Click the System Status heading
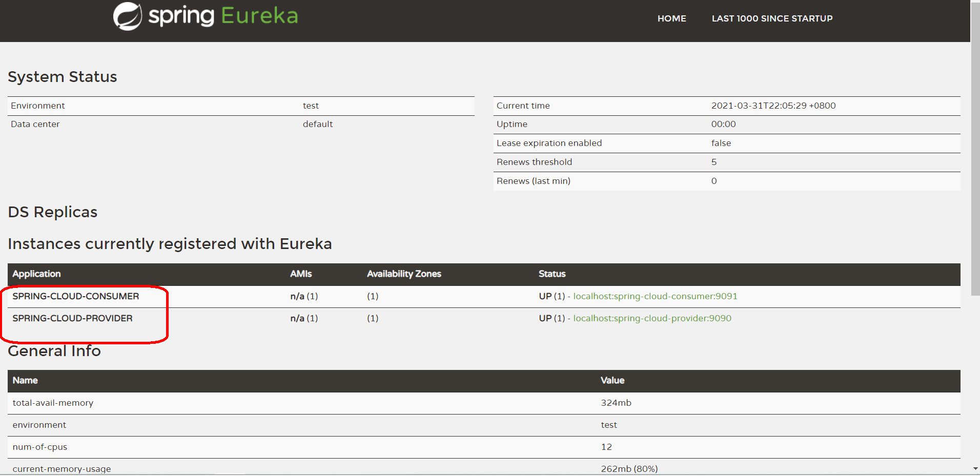Image resolution: width=980 pixels, height=476 pixels. point(63,77)
